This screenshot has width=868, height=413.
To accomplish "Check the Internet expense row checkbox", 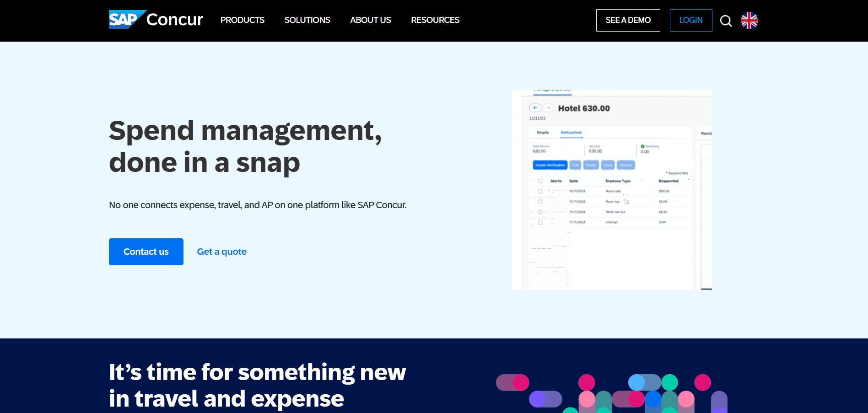I will [540, 222].
